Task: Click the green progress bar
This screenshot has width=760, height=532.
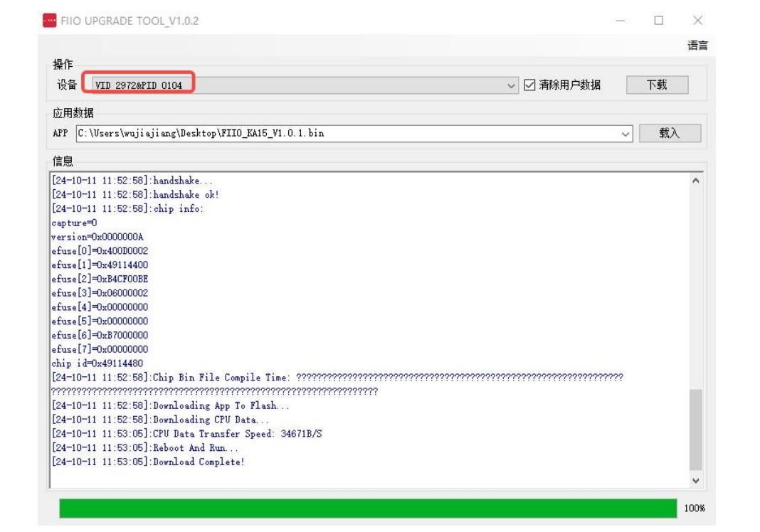Action: (x=368, y=509)
